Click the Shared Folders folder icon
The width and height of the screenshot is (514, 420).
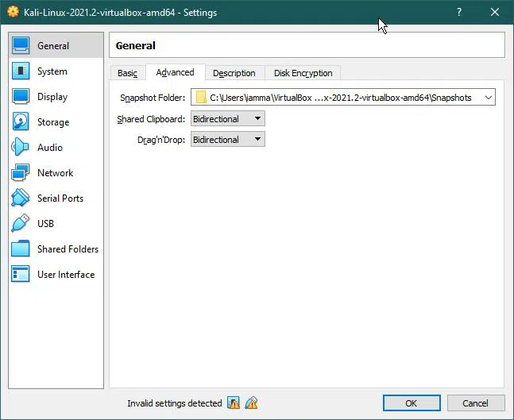point(21,249)
